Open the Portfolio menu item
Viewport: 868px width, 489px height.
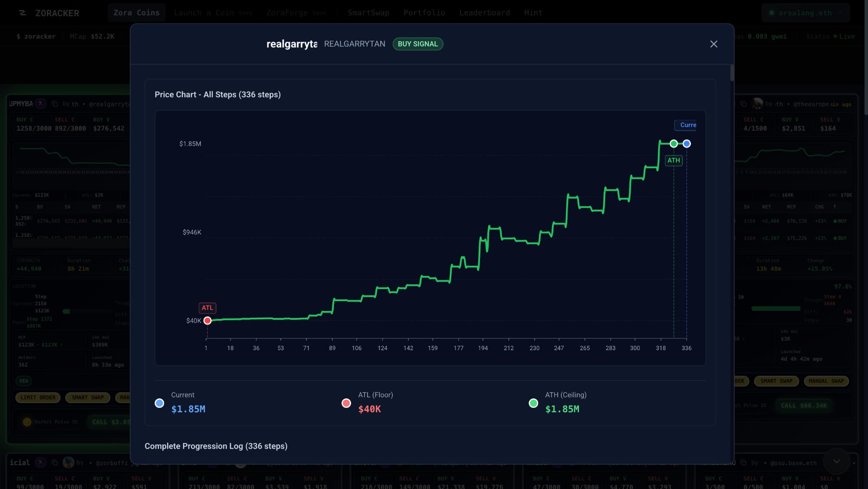point(424,13)
